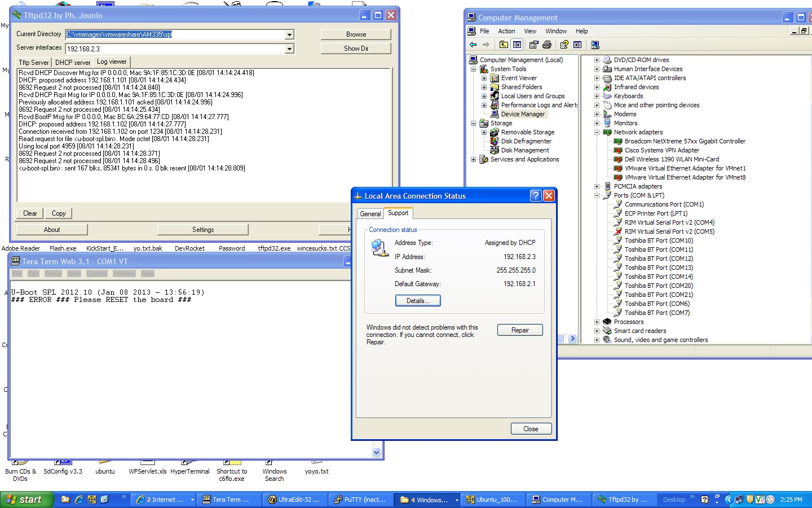
Task: Collapse the System Tools tree node
Action: [x=473, y=69]
